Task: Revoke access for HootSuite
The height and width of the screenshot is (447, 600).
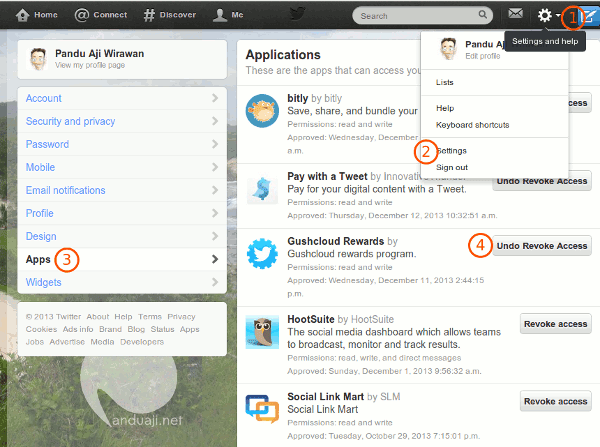Action: tap(555, 324)
